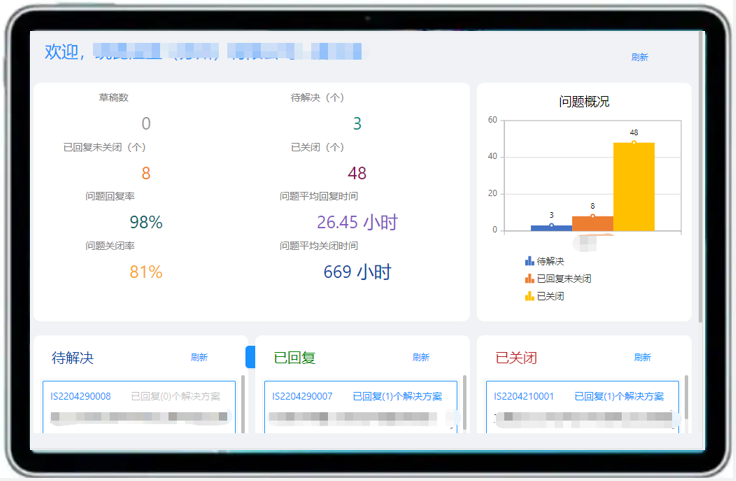736x481 pixels.
Task: Open issue IS2204290008 in 待解决 list
Action: [81, 396]
